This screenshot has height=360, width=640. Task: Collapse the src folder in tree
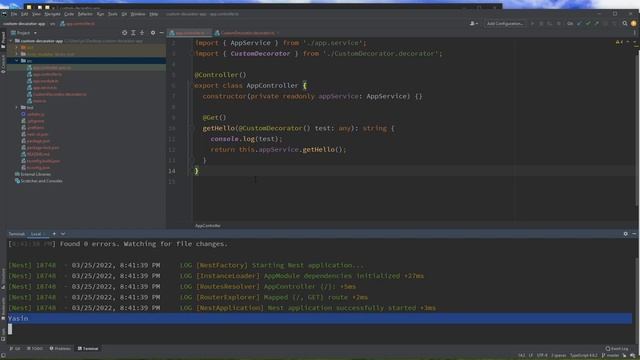(x=17, y=60)
